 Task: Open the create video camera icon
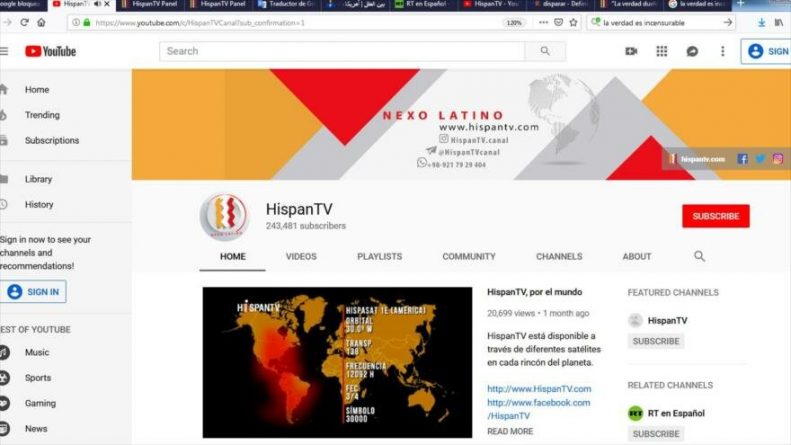point(631,51)
